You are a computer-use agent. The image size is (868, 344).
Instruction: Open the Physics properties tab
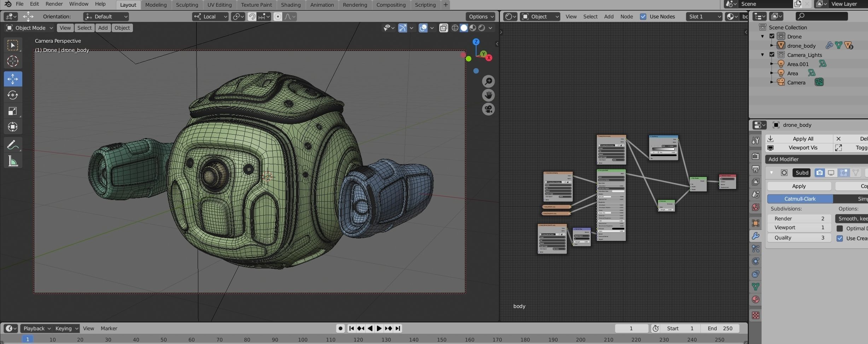pyautogui.click(x=756, y=261)
